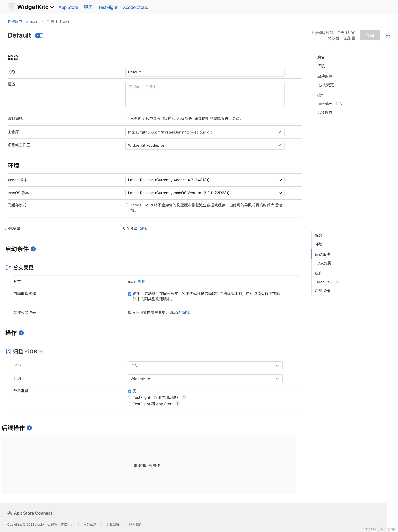This screenshot has height=532, width=398.
Task: Open the ellipsis menu for 归档 - iOS
Action: (x=42, y=352)
